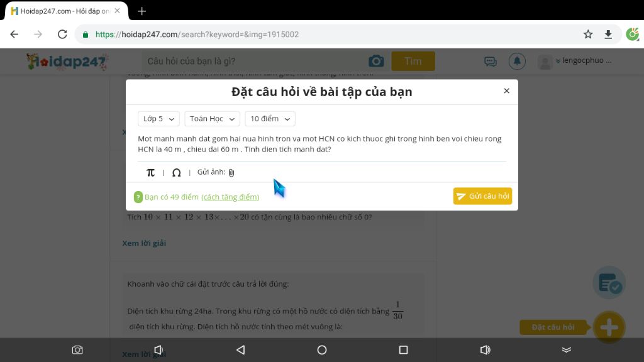644x362 pixels.
Task: Close the question dialog with the X
Action: pyautogui.click(x=506, y=90)
